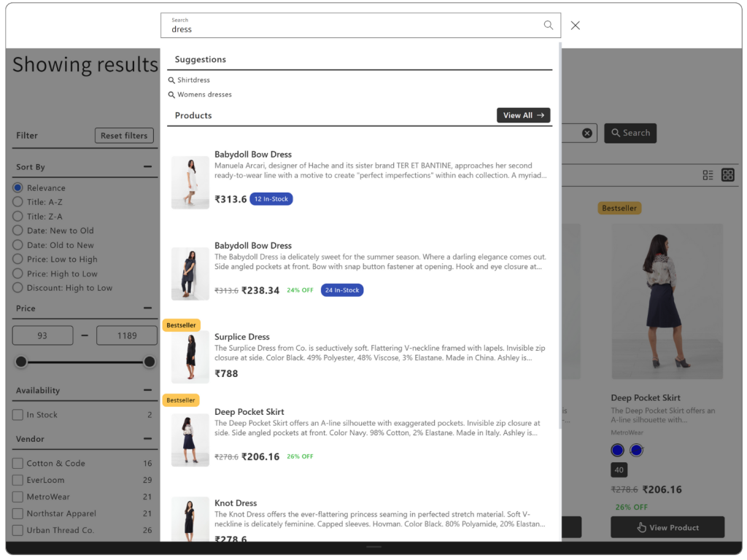
Task: Check the MetroWear vendor filter
Action: point(18,497)
